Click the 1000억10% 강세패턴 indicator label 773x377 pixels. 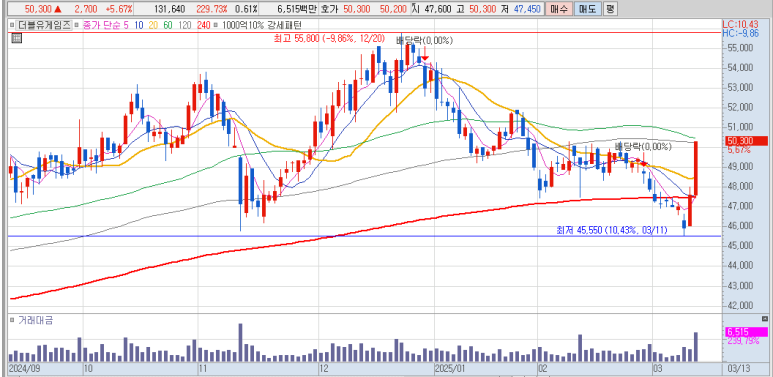point(261,25)
